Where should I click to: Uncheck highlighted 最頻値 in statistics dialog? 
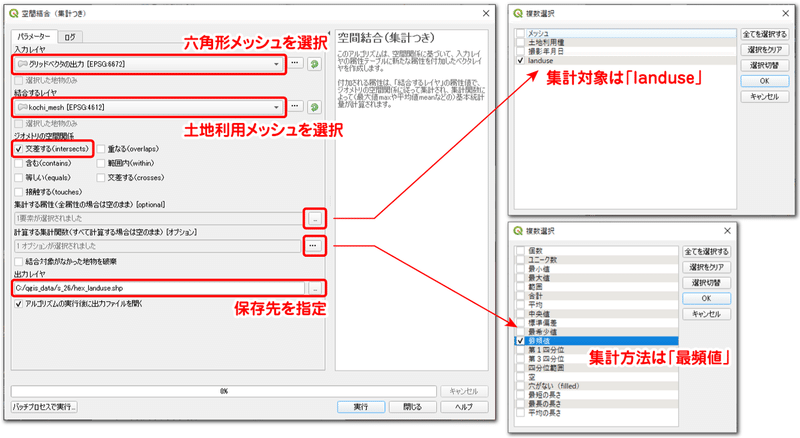(x=520, y=341)
